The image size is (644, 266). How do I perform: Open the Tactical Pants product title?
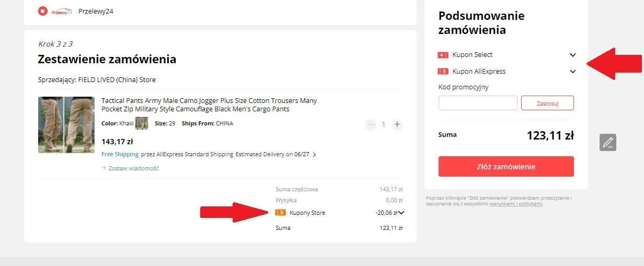click(x=209, y=105)
